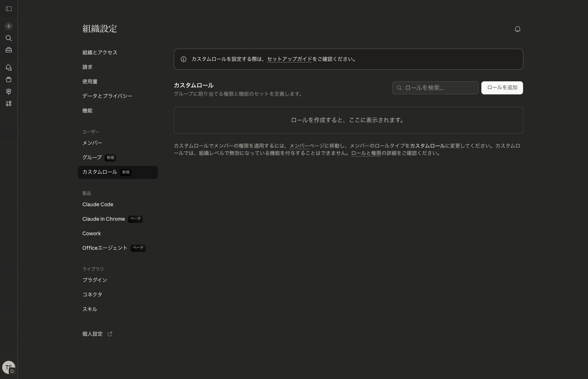Open the グループ settings section

coord(92,158)
